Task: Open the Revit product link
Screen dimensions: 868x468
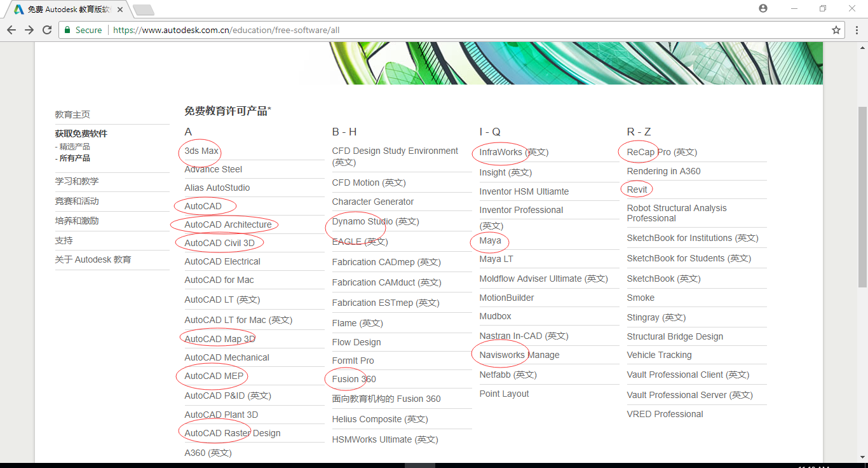Action: click(637, 189)
